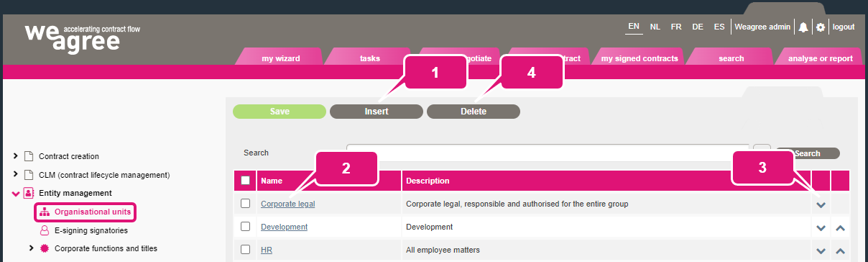Open the Weagree admin user link

coord(762,27)
